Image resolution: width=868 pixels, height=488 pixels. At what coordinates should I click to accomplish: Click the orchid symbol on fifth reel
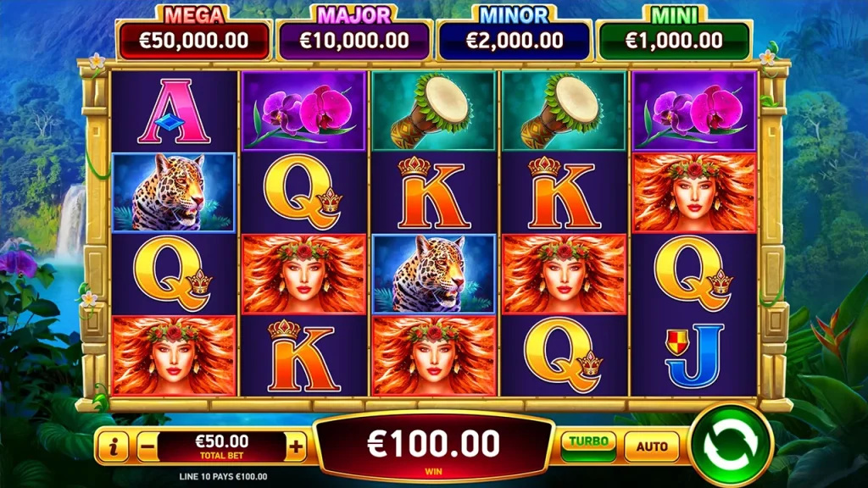[x=694, y=111]
